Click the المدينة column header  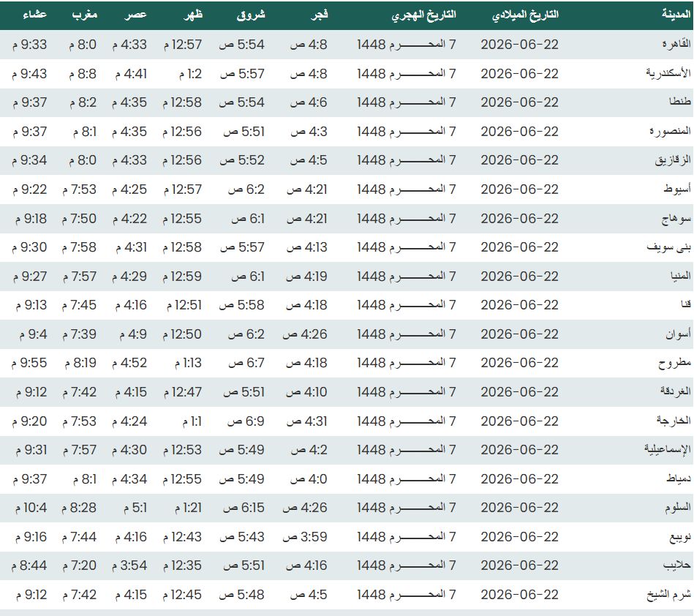click(676, 14)
